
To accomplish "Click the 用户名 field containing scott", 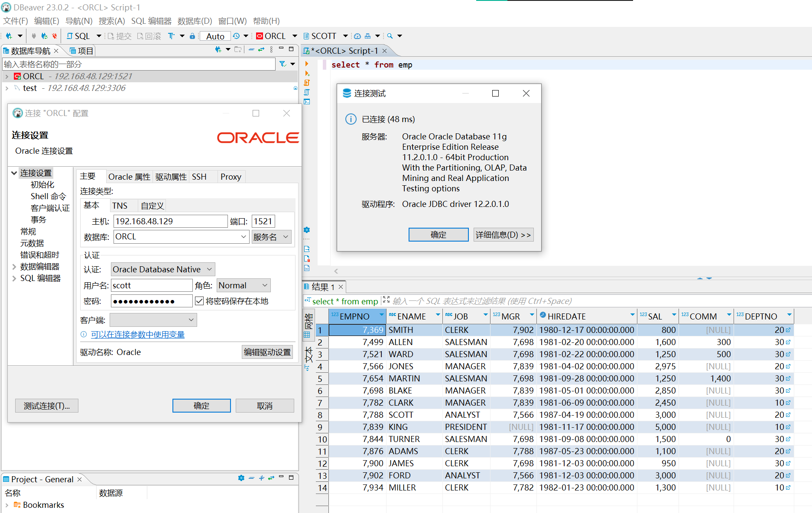I will tap(152, 285).
